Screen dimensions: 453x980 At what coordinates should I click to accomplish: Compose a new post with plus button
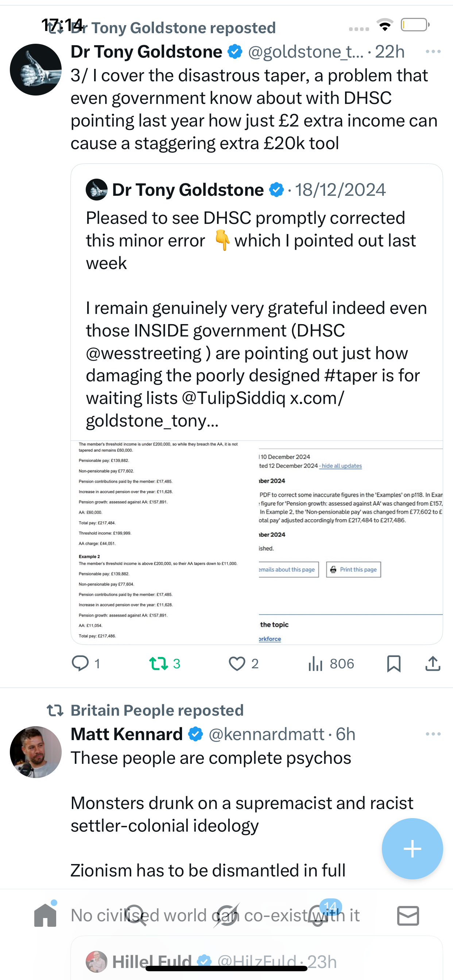pyautogui.click(x=412, y=848)
